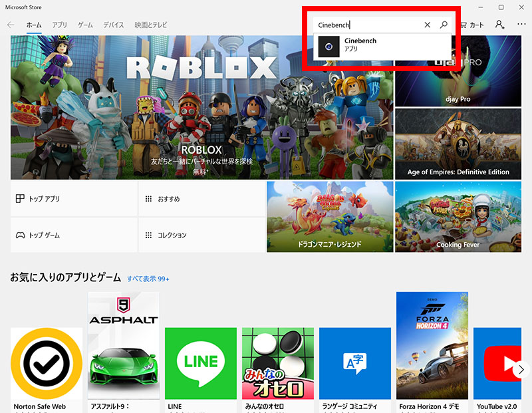Open the ランゲージ コミュニティ app icon
The image size is (532, 413).
click(355, 363)
